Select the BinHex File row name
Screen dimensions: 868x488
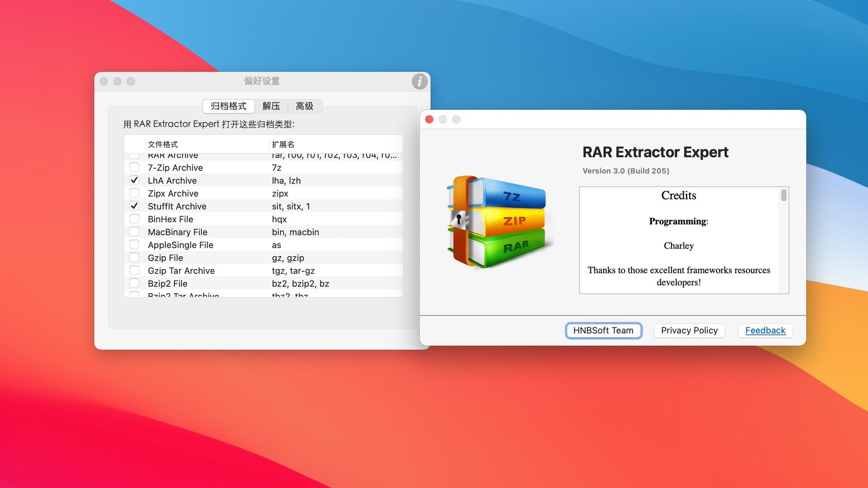tap(170, 219)
